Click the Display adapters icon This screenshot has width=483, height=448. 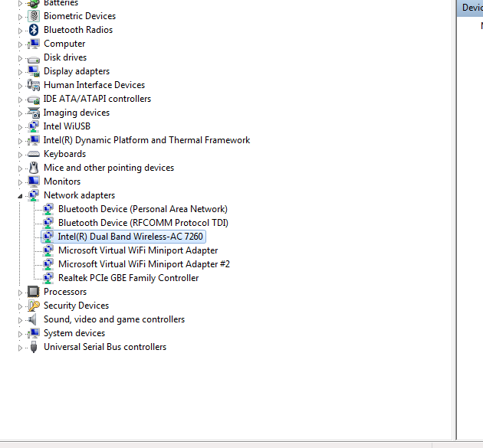(x=34, y=71)
